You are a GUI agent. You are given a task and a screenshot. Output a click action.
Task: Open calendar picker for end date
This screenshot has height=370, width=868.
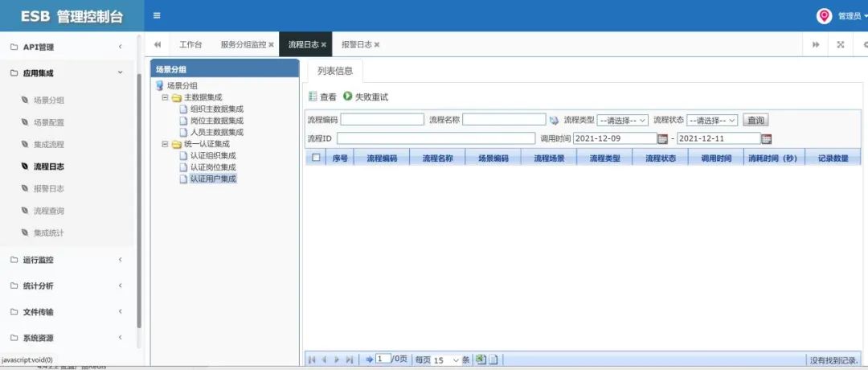click(x=766, y=139)
